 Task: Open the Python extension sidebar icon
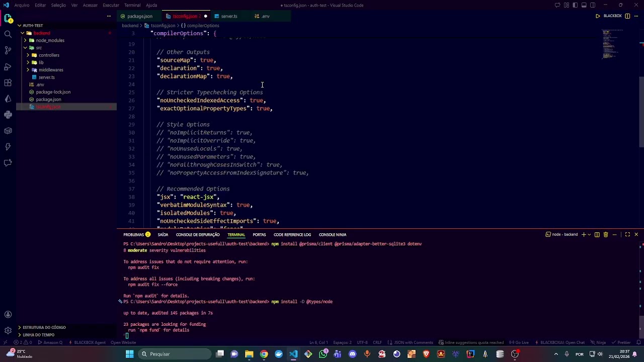tap(8, 115)
